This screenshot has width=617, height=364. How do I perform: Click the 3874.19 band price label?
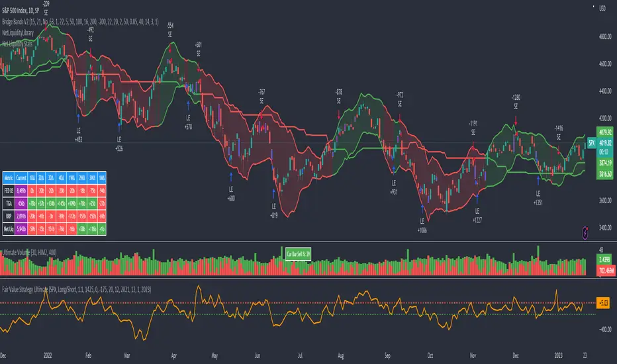click(x=605, y=163)
